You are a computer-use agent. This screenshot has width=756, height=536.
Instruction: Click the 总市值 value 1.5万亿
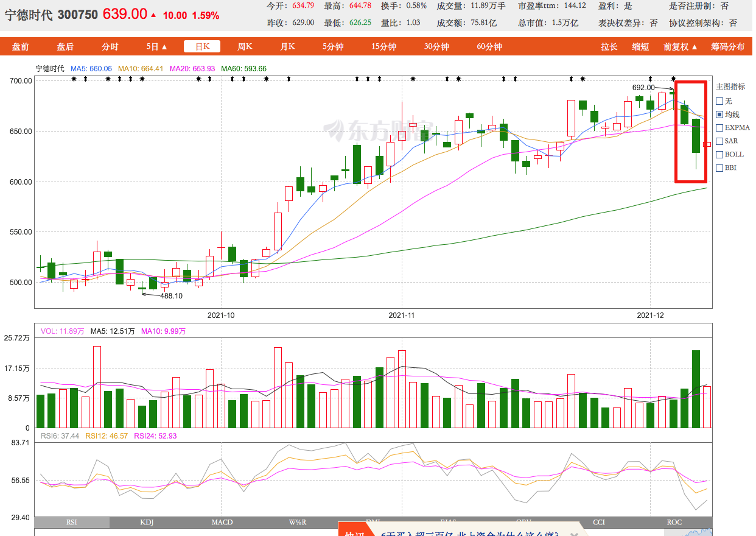point(565,23)
